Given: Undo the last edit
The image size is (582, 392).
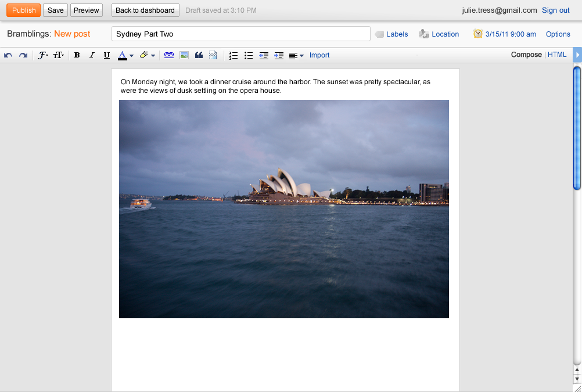Looking at the screenshot, I should coord(8,55).
